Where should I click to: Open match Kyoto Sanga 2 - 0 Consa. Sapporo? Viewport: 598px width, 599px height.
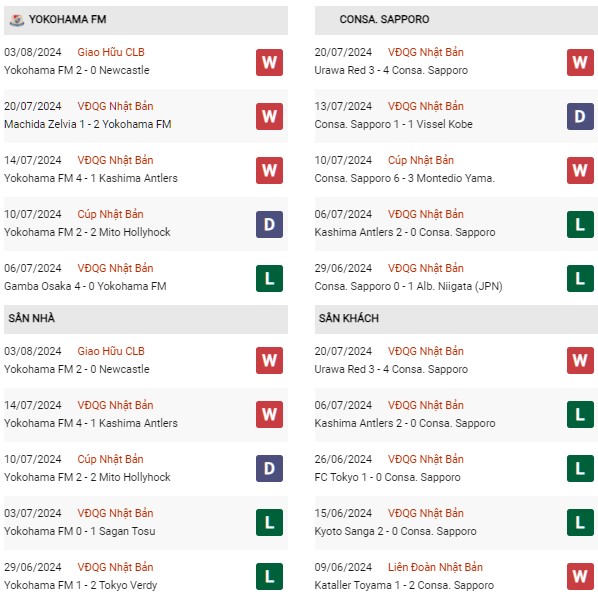(395, 531)
